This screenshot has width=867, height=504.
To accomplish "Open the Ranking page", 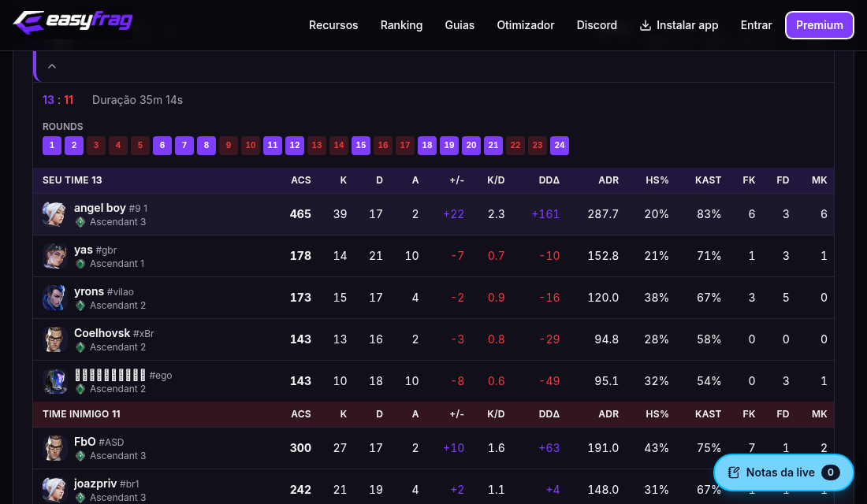I will pyautogui.click(x=401, y=25).
